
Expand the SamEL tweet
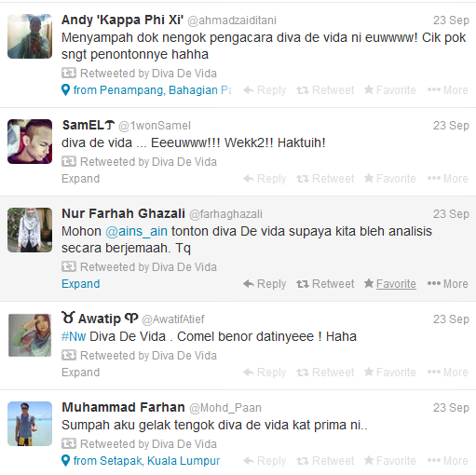coord(81,179)
